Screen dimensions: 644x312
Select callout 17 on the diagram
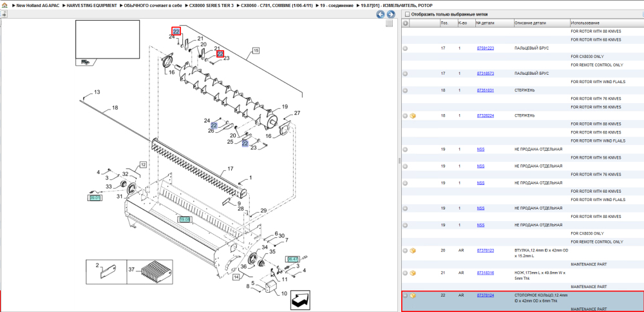pyautogui.click(x=231, y=168)
